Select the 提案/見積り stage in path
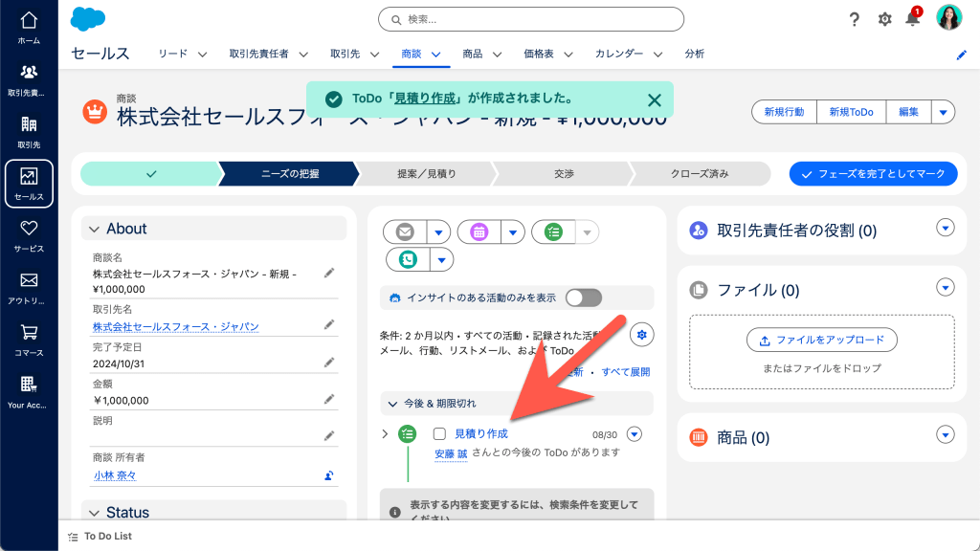The image size is (980, 551). [427, 174]
